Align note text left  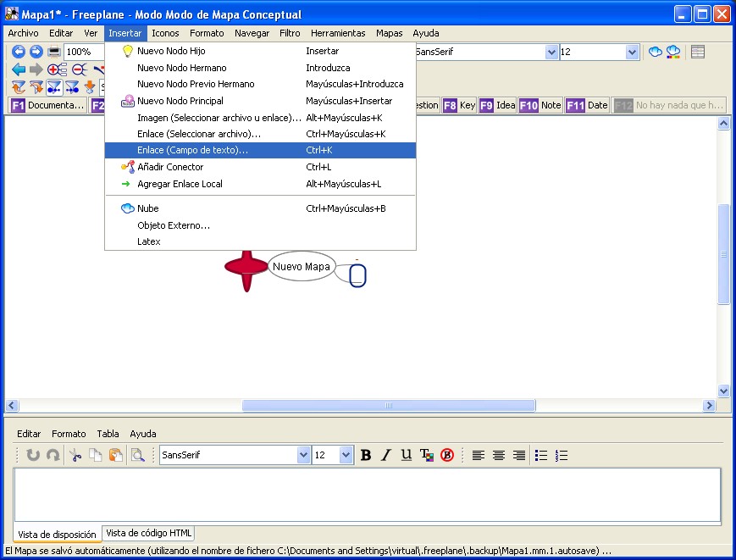coord(479,455)
